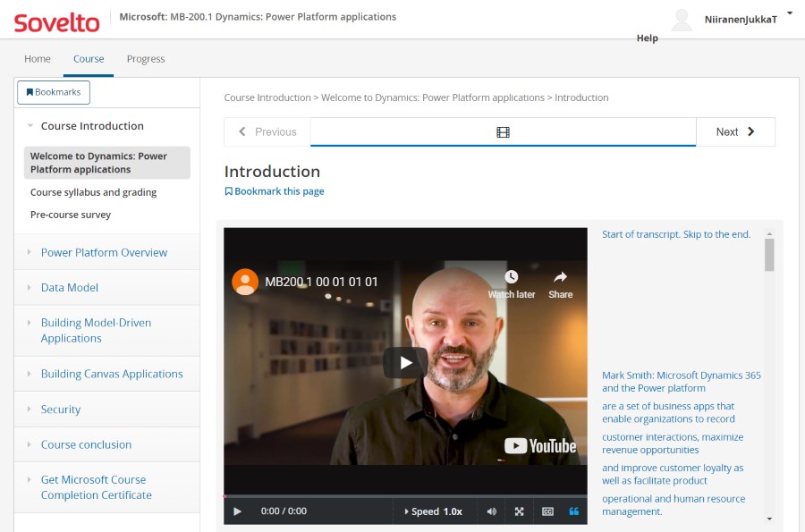Click the Introduction page heading

point(272,172)
